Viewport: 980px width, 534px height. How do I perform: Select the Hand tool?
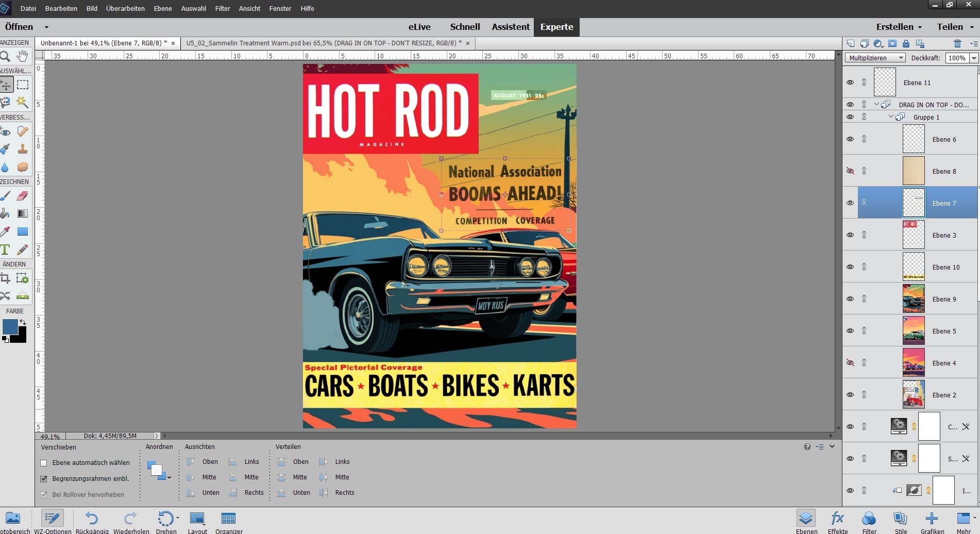22,56
